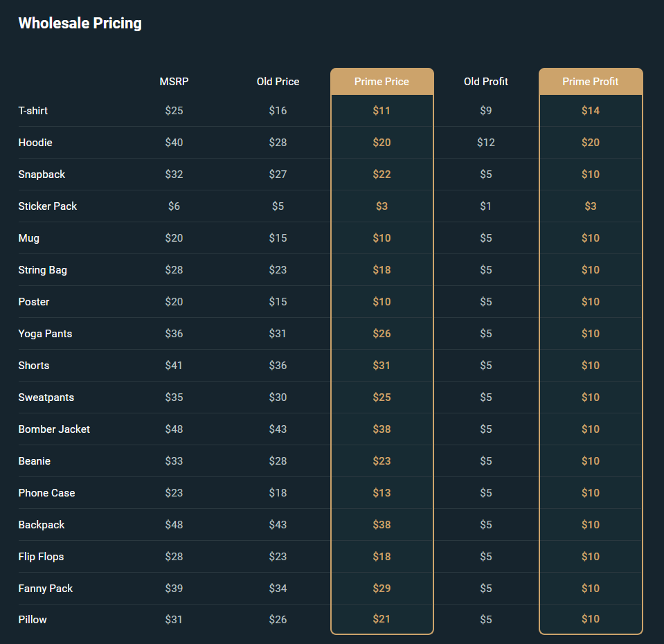Click the Fanny Pack row label
This screenshot has width=664, height=644.
tap(46, 589)
